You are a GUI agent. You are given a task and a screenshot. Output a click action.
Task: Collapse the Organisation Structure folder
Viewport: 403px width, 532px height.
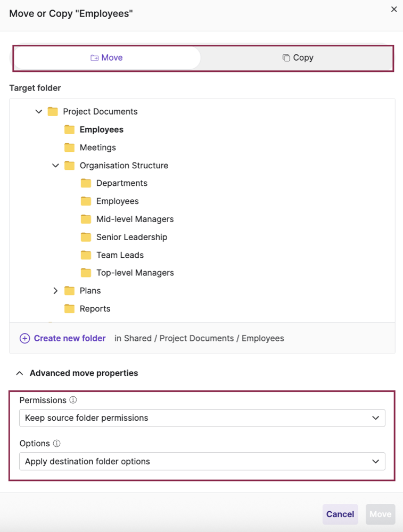click(x=55, y=166)
